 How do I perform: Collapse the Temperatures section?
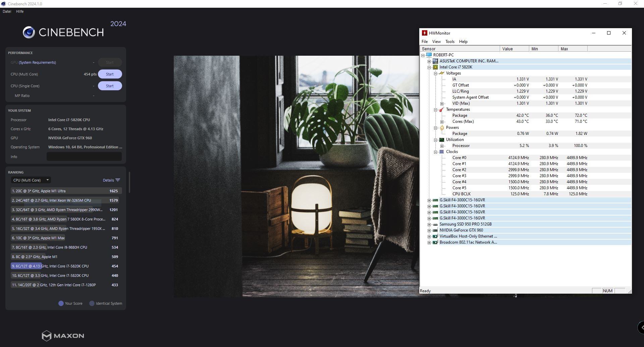[435, 109]
